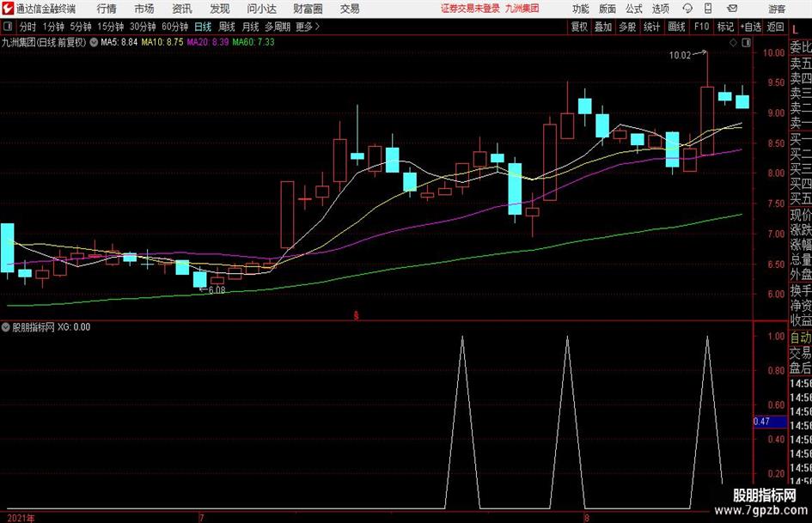Expand the main chart indicator dropdown arrow

coord(94,42)
